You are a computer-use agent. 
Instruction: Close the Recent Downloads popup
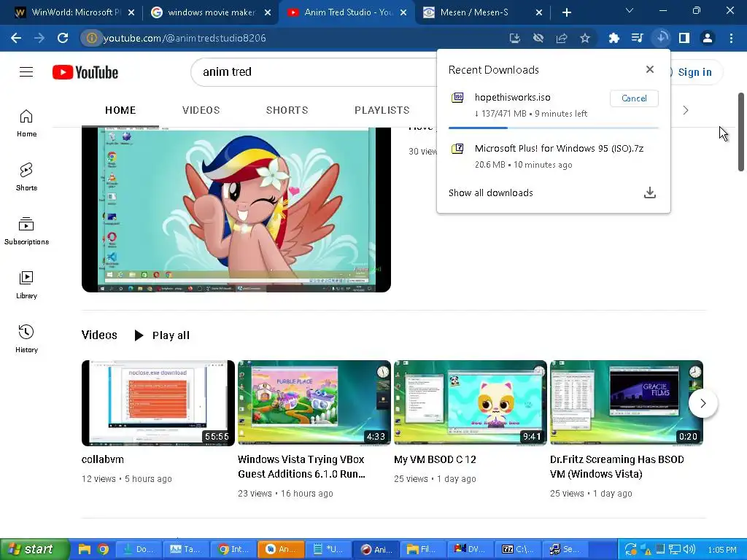(x=650, y=69)
